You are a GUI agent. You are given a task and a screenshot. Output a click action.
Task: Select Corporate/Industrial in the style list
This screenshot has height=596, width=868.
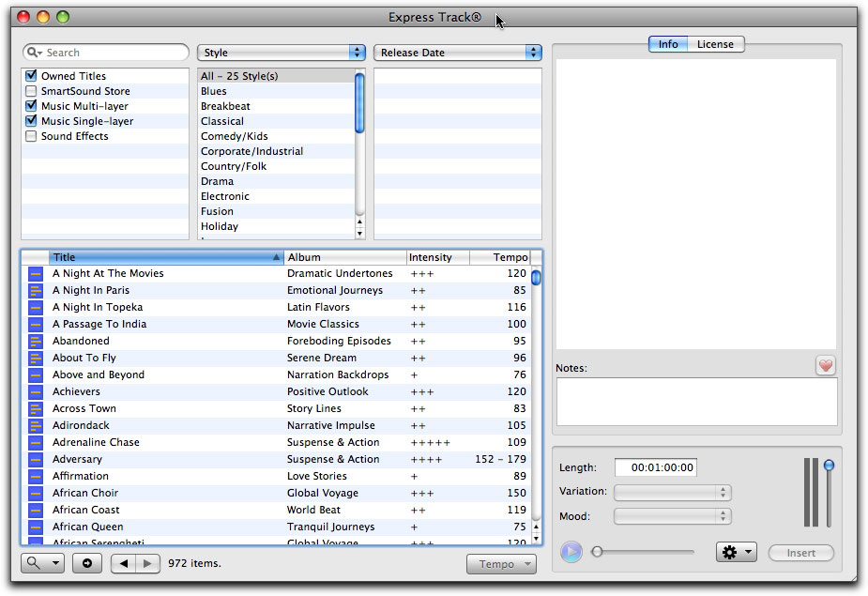(x=276, y=151)
